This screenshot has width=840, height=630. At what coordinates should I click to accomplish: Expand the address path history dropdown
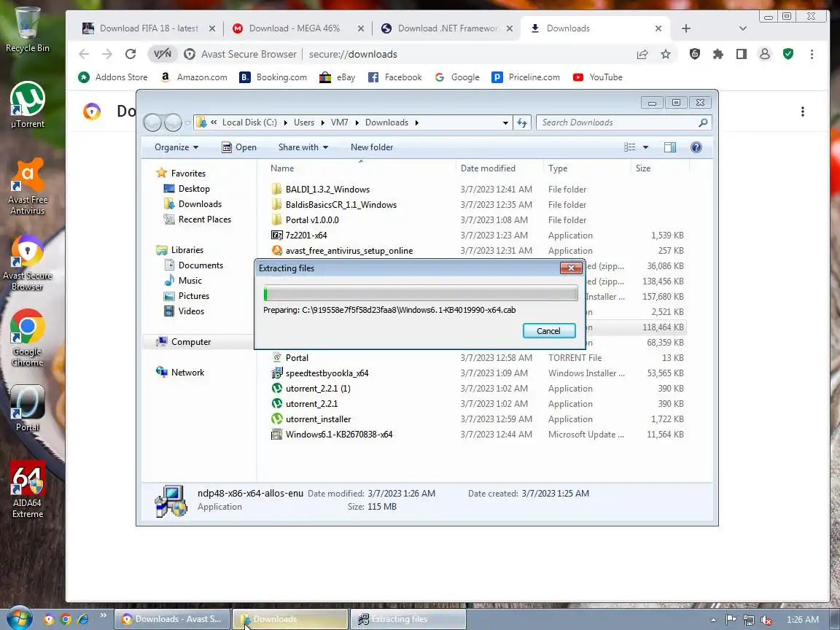pyautogui.click(x=505, y=122)
